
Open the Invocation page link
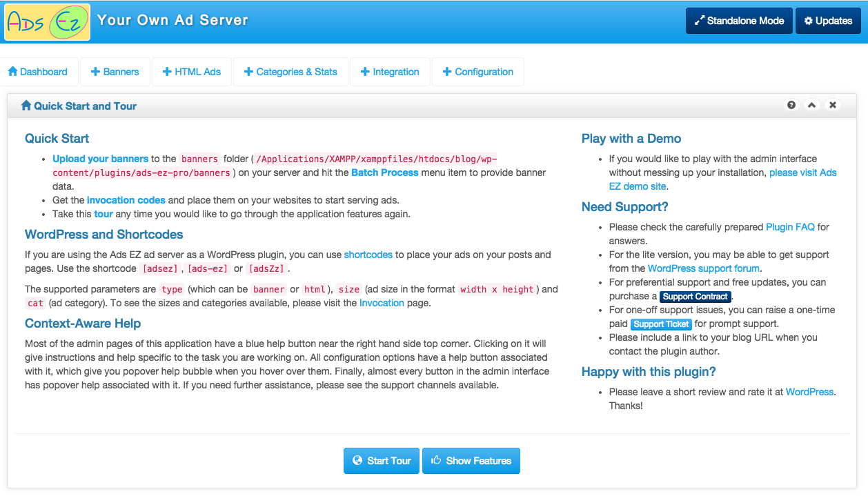pos(382,303)
